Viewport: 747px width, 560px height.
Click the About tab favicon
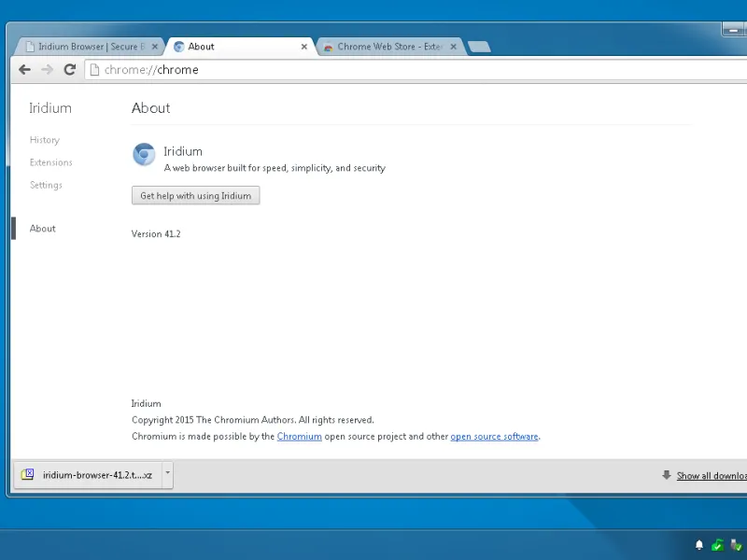(178, 47)
